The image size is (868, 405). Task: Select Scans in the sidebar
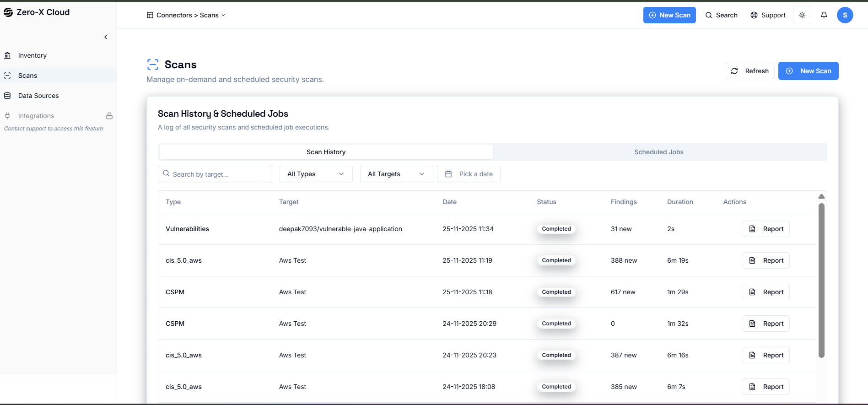coord(58,76)
